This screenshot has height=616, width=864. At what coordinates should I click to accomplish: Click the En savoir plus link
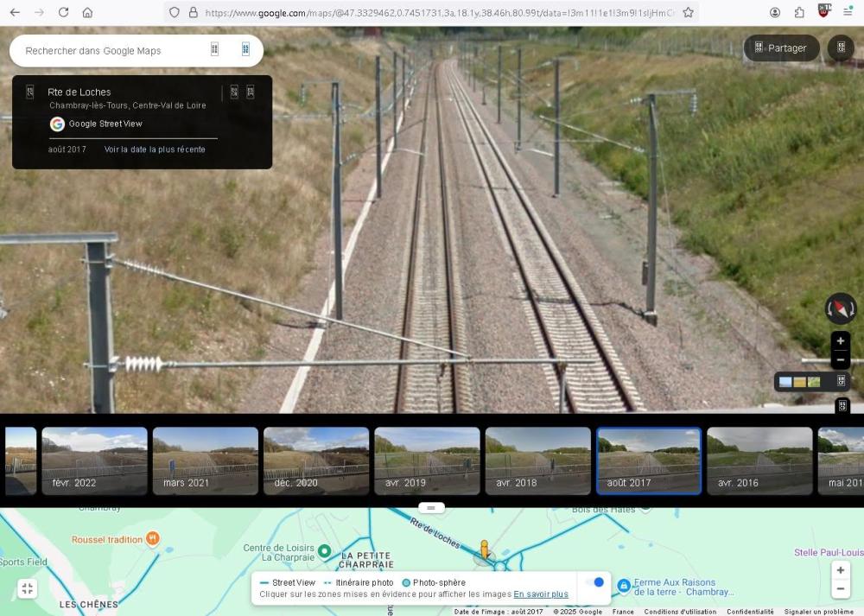pyautogui.click(x=541, y=594)
